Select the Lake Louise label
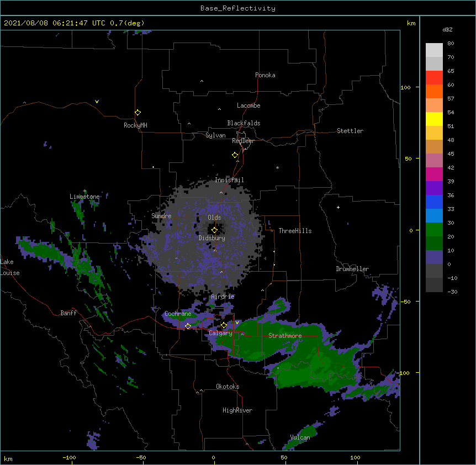Screen dimensions: 476x465 click(x=9, y=267)
